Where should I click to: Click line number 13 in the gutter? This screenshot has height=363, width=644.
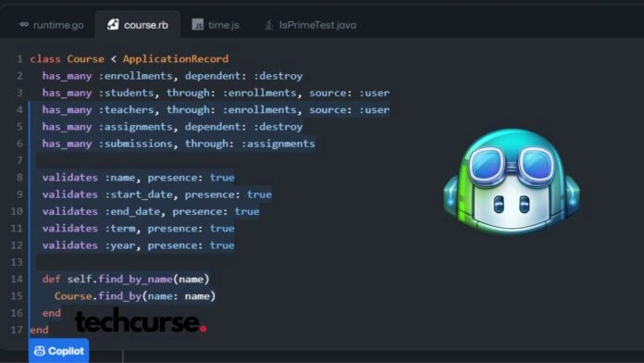point(17,262)
